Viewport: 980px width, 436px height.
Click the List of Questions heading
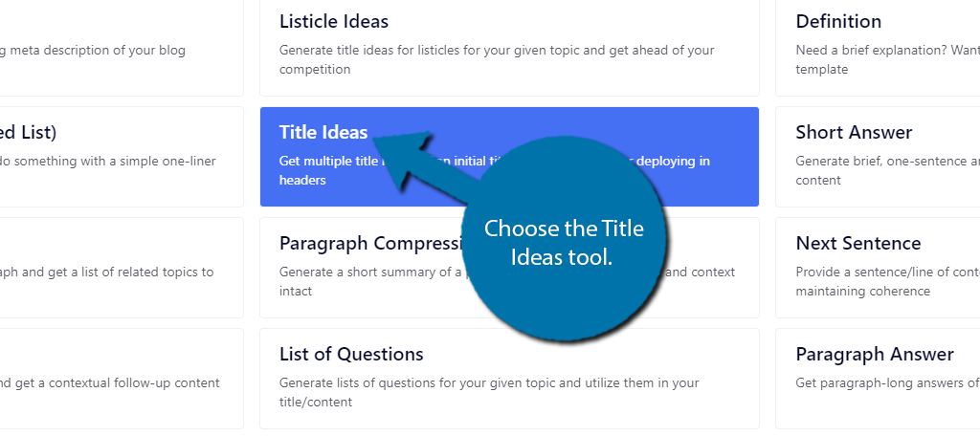click(x=351, y=354)
